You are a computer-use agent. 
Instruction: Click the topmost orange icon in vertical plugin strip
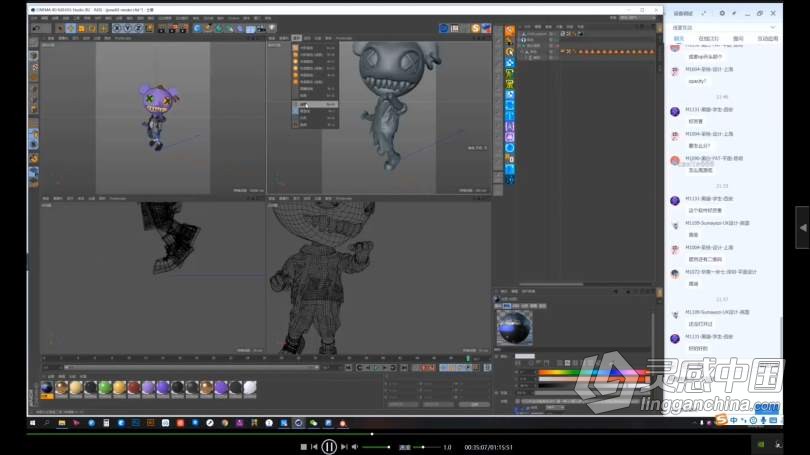point(510,30)
